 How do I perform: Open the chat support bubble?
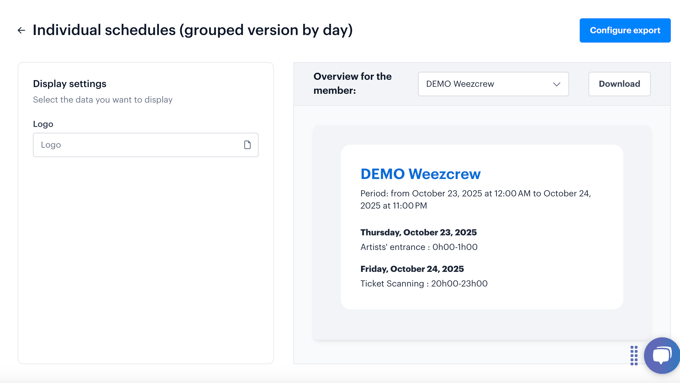662,355
